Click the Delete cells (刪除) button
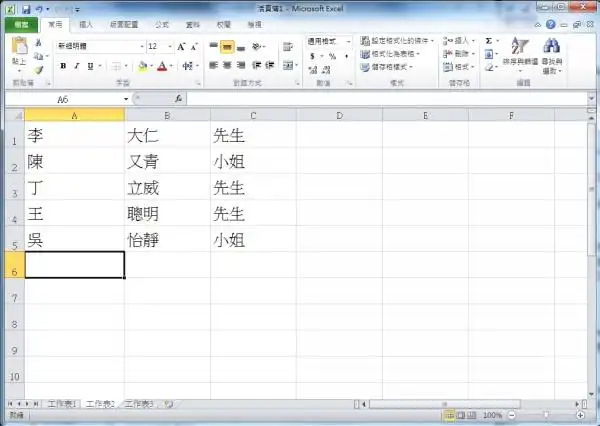The width and height of the screenshot is (600, 426). pyautogui.click(x=459, y=54)
